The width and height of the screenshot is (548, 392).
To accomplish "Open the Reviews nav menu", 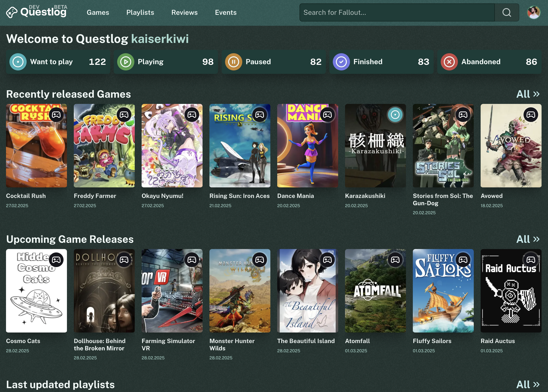I will 185,12.
